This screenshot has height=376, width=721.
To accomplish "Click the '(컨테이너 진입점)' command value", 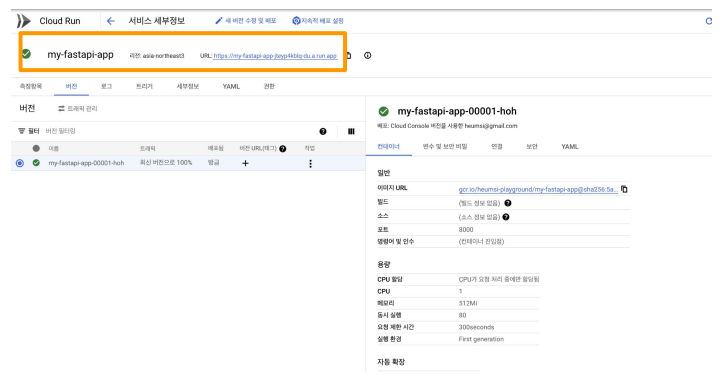I will tap(481, 241).
